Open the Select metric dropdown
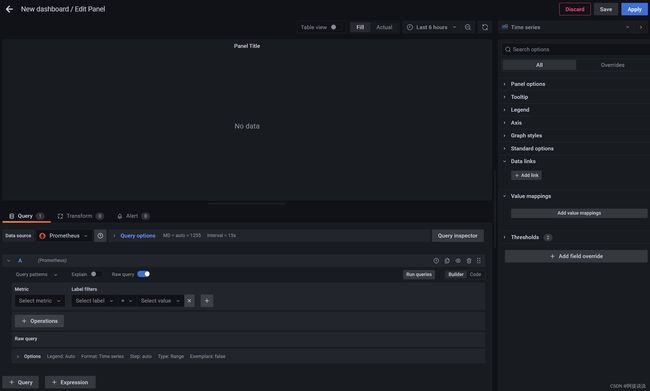The width and height of the screenshot is (650, 391). [40, 301]
